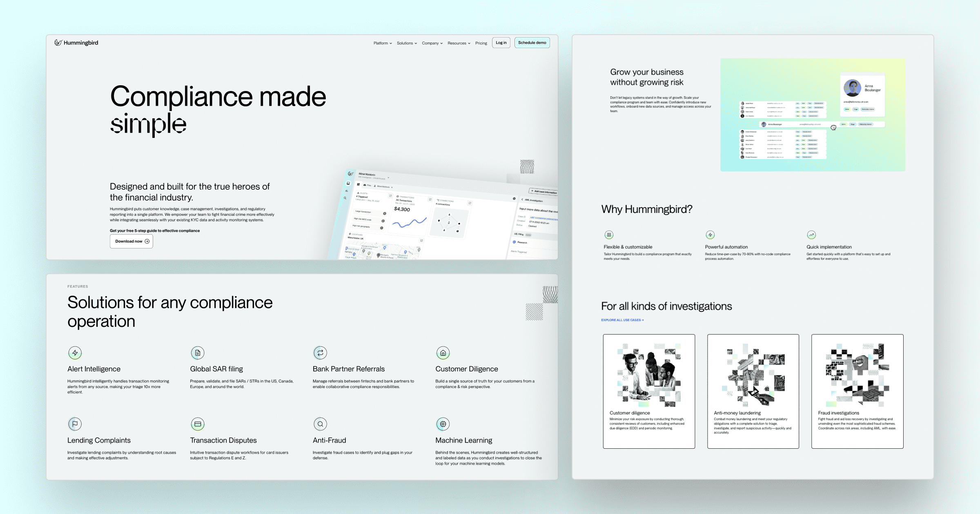Click the Machine Learning chip icon
The width and height of the screenshot is (980, 514).
pos(443,423)
